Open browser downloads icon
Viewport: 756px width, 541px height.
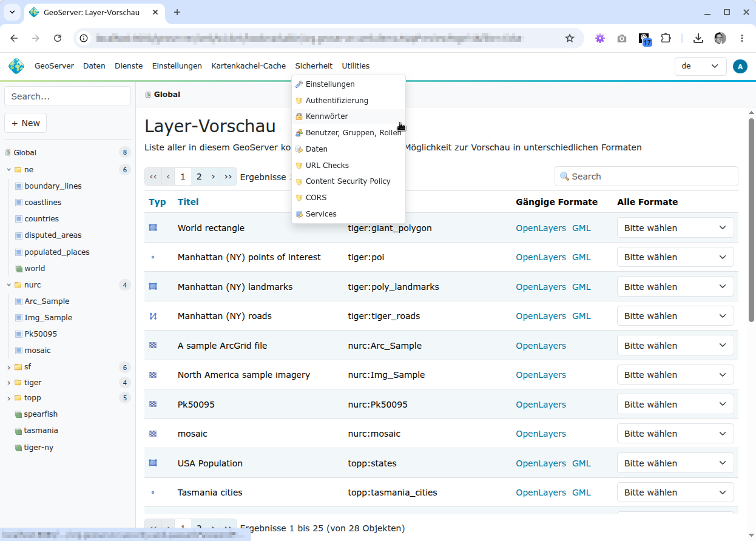tap(698, 38)
